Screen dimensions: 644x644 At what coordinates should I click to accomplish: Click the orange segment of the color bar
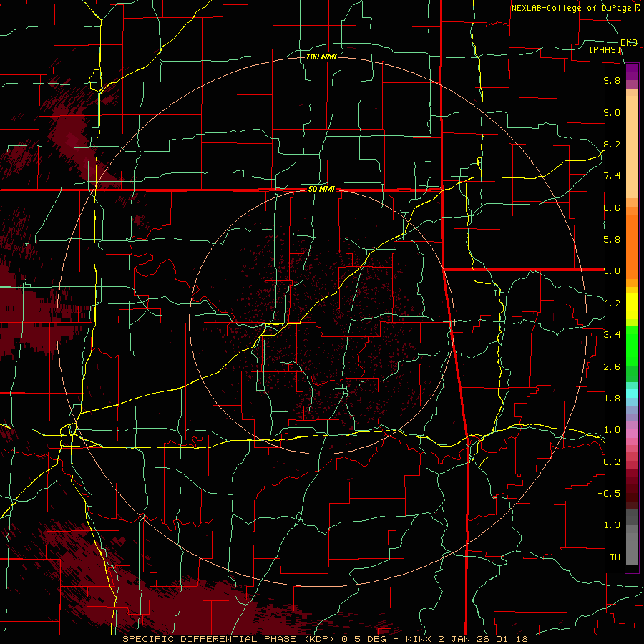[632, 248]
